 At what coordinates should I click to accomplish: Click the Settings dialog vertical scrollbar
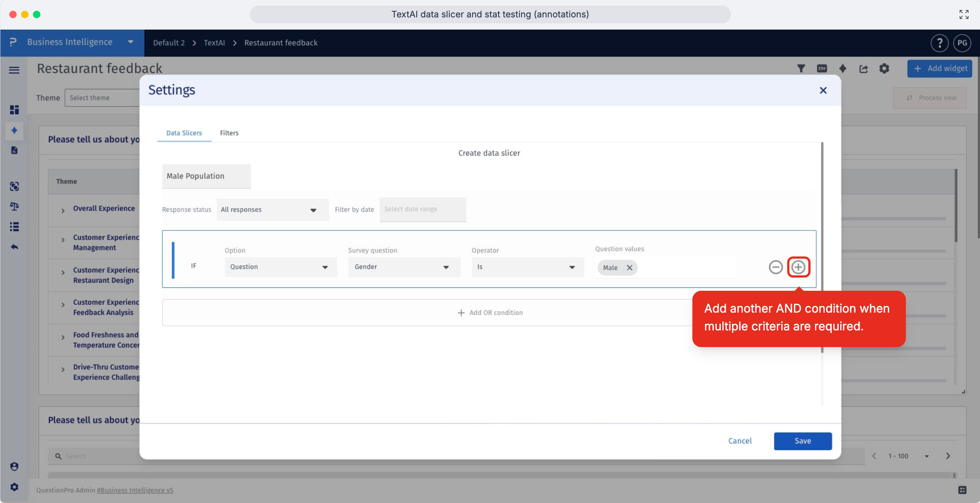pos(822,247)
